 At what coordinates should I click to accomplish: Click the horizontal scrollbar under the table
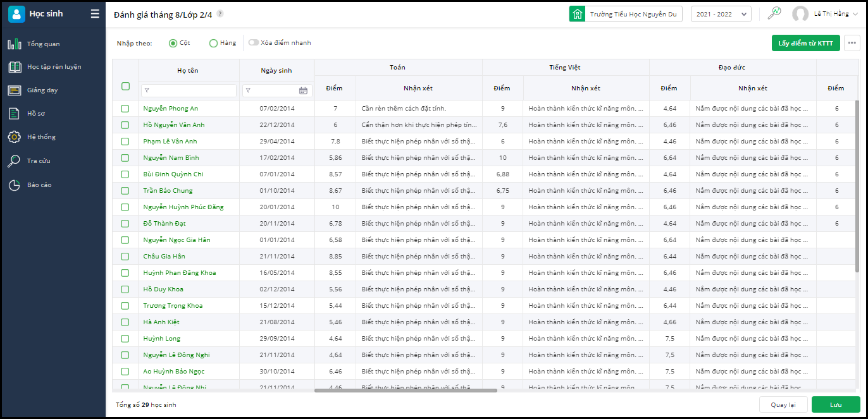[406, 391]
